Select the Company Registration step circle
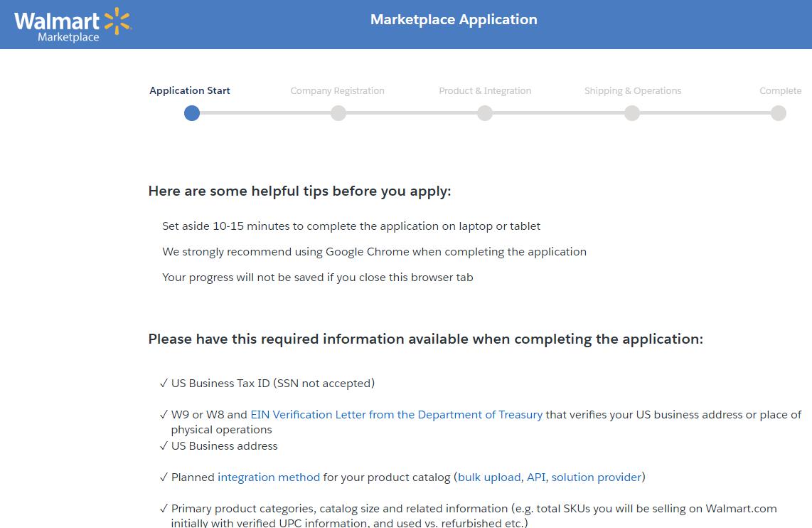 pos(338,113)
